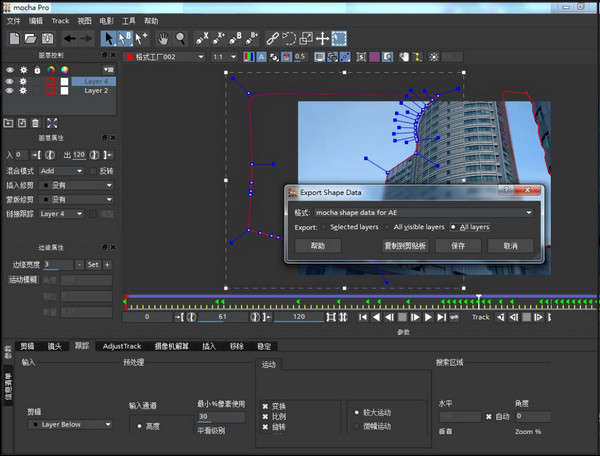Toggle the 反转 checkbox beside blend mode
This screenshot has width=600, height=456.
(93, 171)
